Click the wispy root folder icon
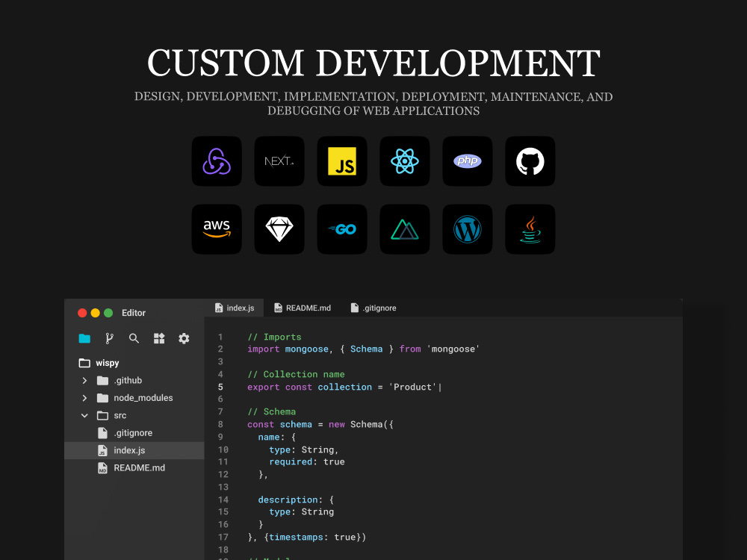This screenshot has width=747, height=560. click(84, 363)
